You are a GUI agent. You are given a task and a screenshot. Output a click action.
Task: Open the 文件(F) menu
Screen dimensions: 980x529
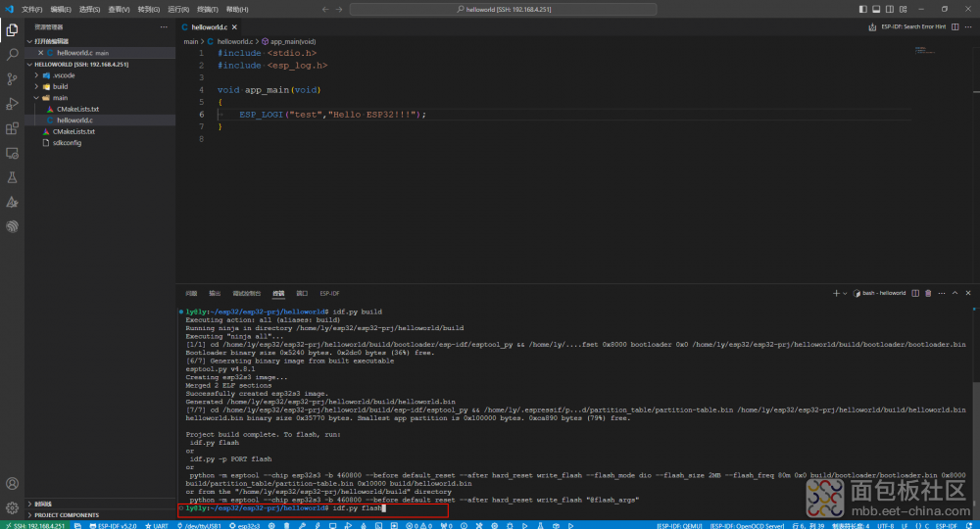(x=32, y=9)
